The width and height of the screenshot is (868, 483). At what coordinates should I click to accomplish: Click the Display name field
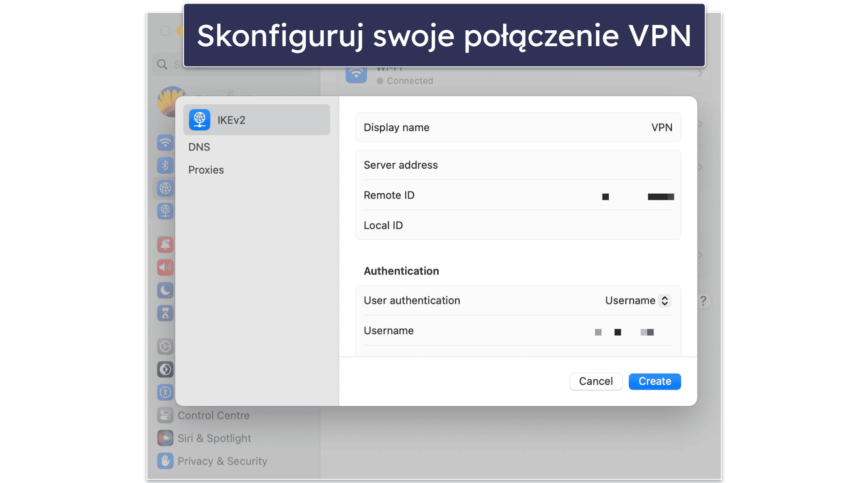pyautogui.click(x=518, y=127)
